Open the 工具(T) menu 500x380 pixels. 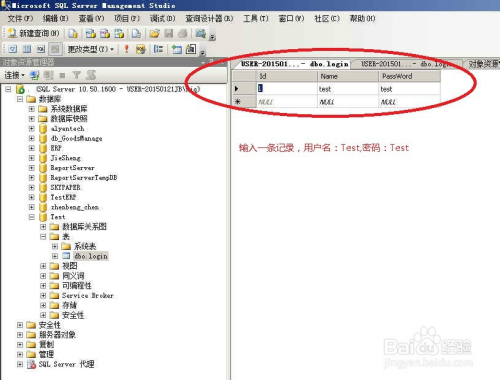pyautogui.click(x=255, y=18)
